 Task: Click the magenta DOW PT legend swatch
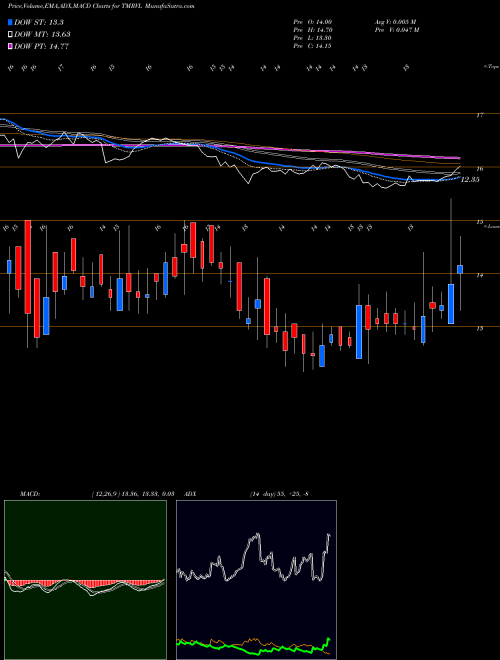[x=11, y=47]
